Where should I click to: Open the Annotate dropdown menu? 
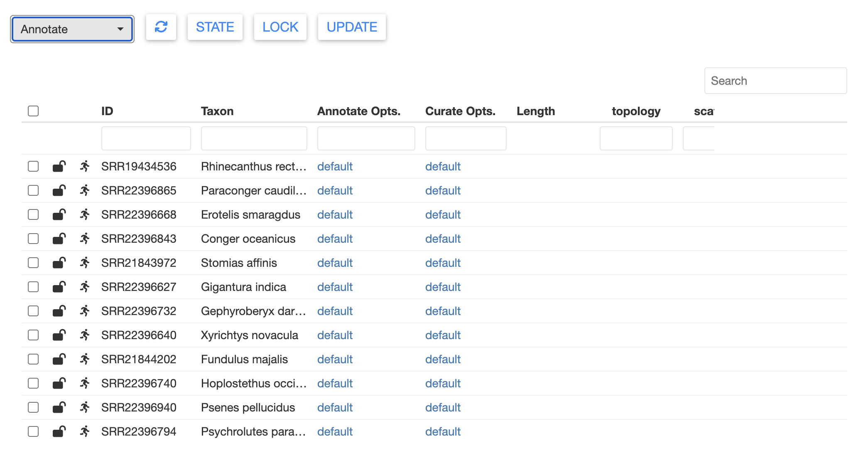pyautogui.click(x=72, y=29)
